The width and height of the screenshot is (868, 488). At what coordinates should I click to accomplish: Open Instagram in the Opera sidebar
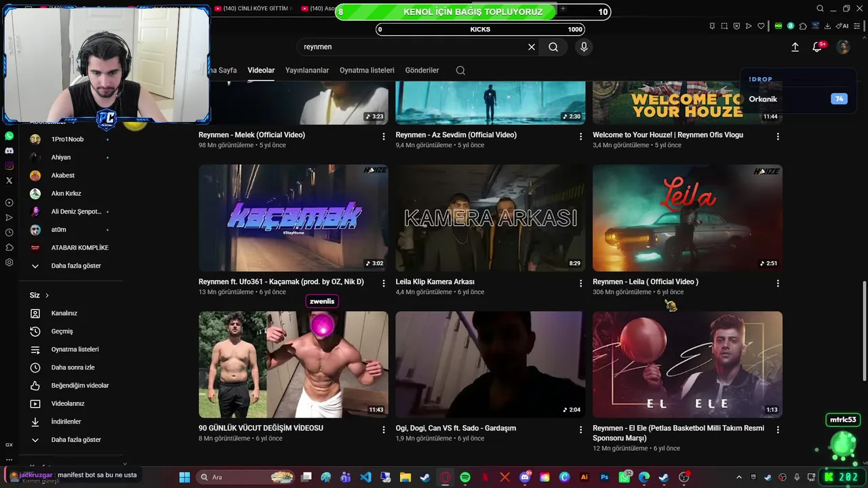(x=9, y=165)
